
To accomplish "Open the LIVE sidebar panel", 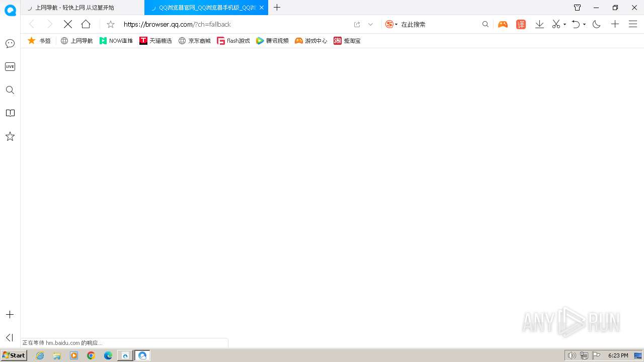I will pos(10,67).
